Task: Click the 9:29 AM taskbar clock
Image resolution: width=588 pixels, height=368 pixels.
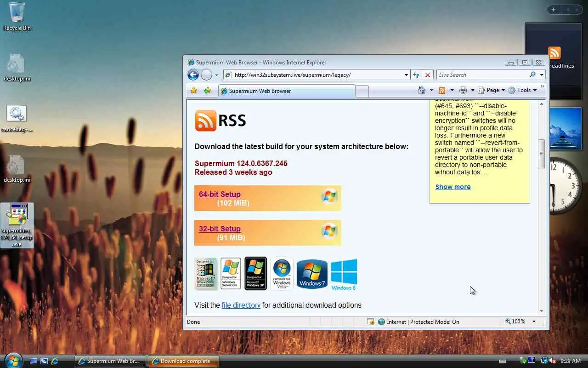Action: 571,361
